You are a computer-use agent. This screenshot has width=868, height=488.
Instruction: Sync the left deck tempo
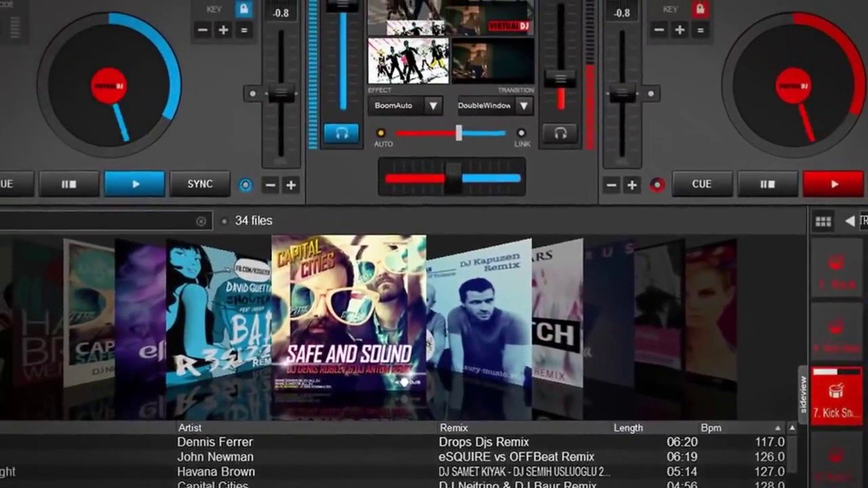click(200, 184)
